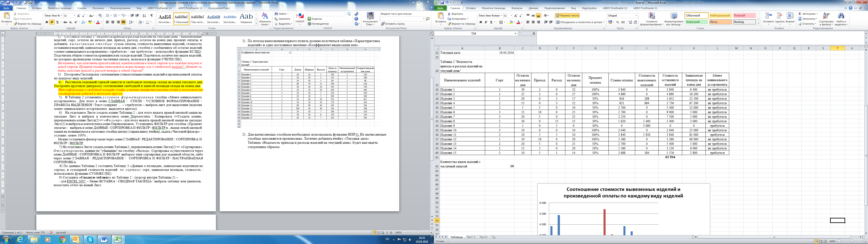
Task: Click Кодексы in the ГАРАНТ group
Action: [x=315, y=19]
